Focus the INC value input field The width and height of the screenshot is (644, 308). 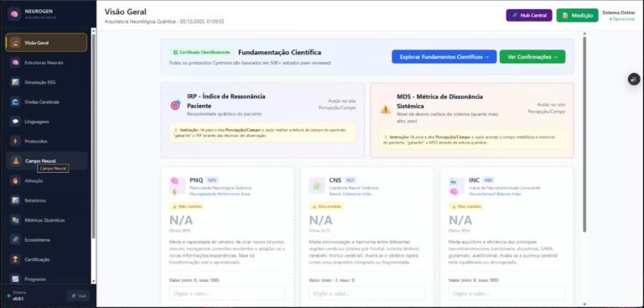coord(506,294)
